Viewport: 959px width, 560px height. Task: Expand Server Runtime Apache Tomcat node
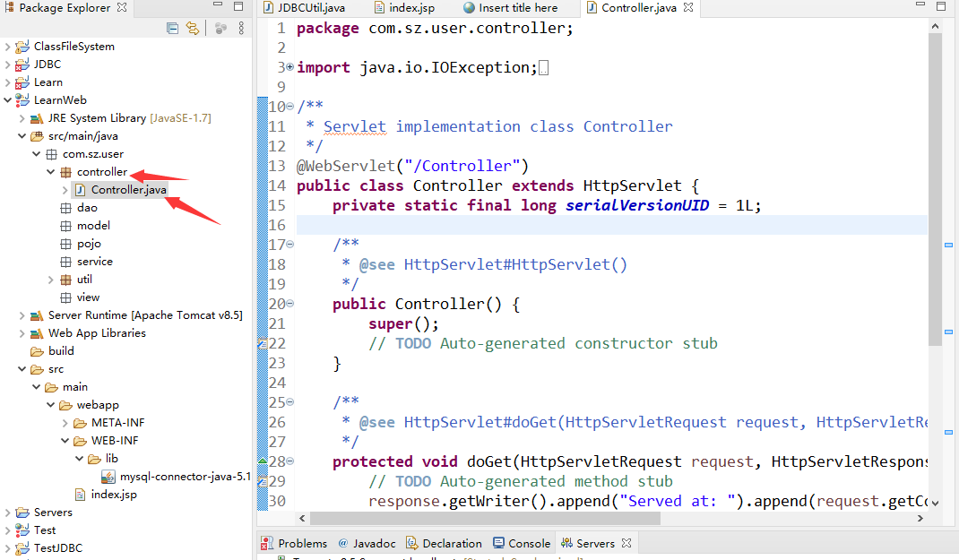(22, 315)
